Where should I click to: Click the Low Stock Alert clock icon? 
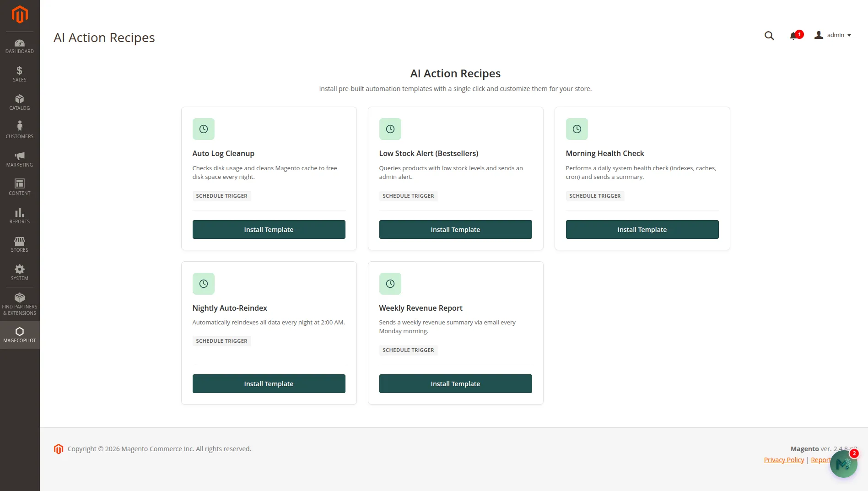click(x=390, y=129)
